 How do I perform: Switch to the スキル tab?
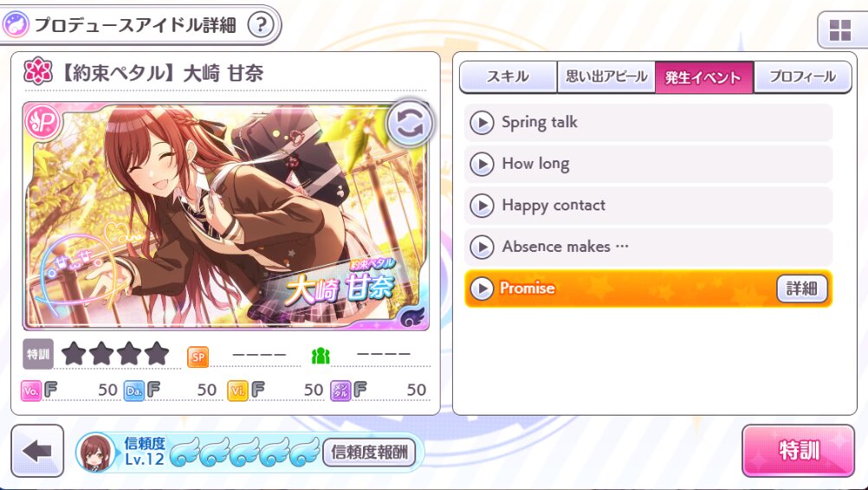[508, 77]
